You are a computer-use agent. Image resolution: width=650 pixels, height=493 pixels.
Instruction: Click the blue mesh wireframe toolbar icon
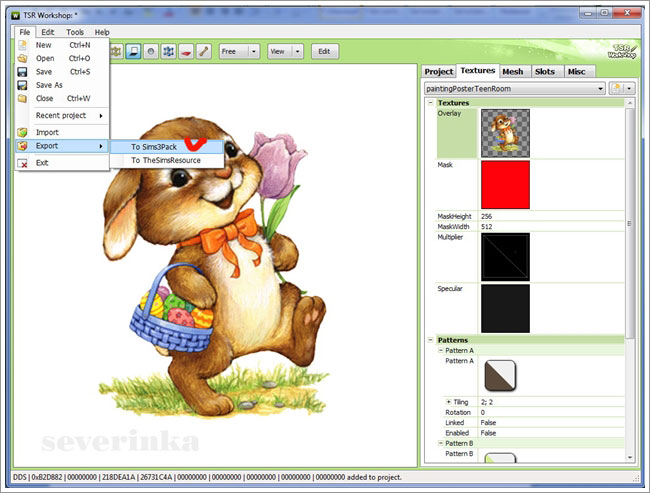(167, 51)
